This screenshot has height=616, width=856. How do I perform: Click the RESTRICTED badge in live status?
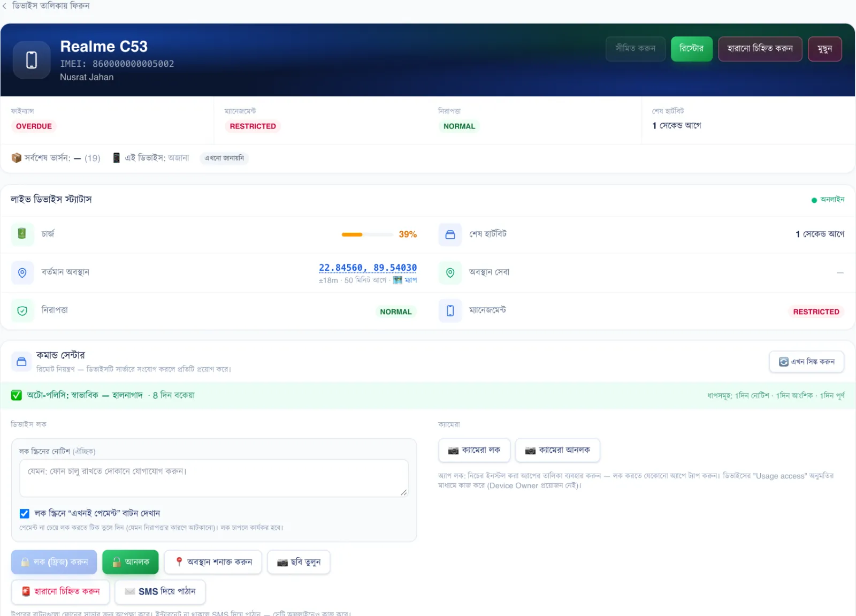click(816, 311)
